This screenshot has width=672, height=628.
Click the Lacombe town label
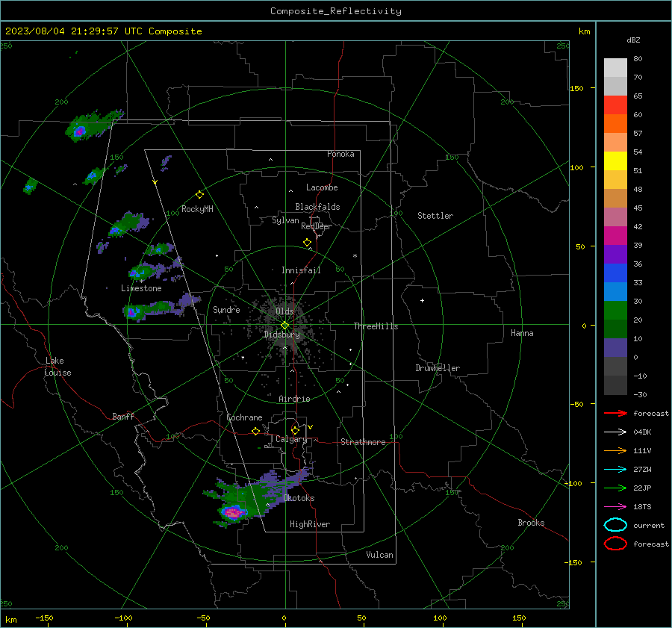(322, 187)
